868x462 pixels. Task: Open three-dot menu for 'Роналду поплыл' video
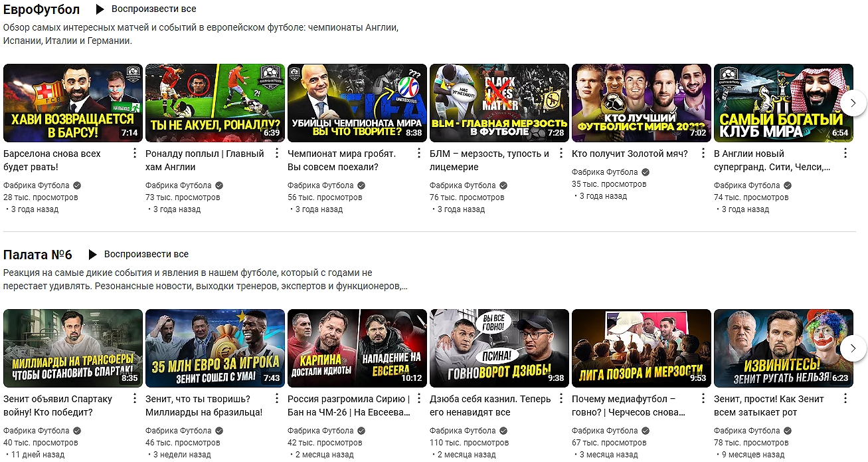click(x=277, y=154)
